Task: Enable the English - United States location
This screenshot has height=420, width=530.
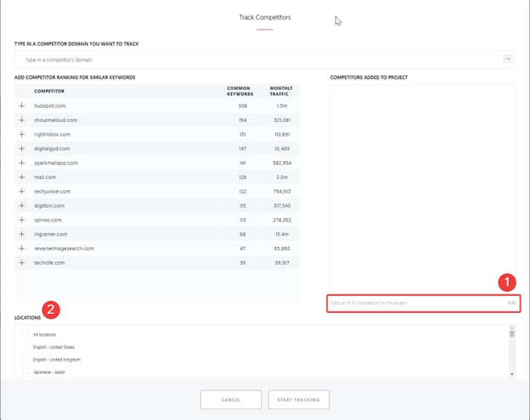Action: pyautogui.click(x=25, y=347)
